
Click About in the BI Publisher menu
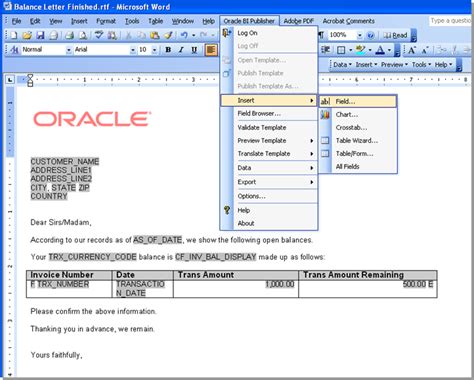pos(269,223)
